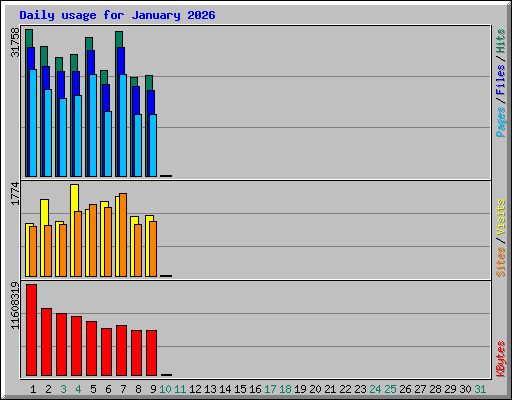Click day 22 on the x-axis
This screenshot has height=400, width=512.
coord(345,389)
